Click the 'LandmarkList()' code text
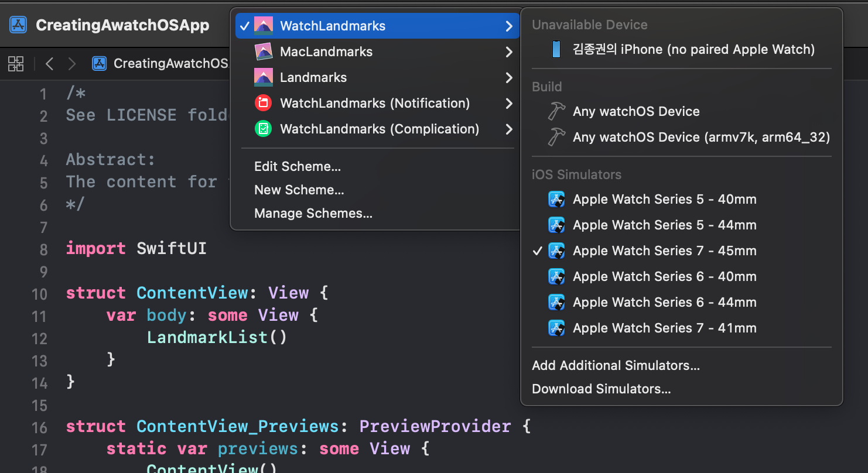 pos(217,337)
